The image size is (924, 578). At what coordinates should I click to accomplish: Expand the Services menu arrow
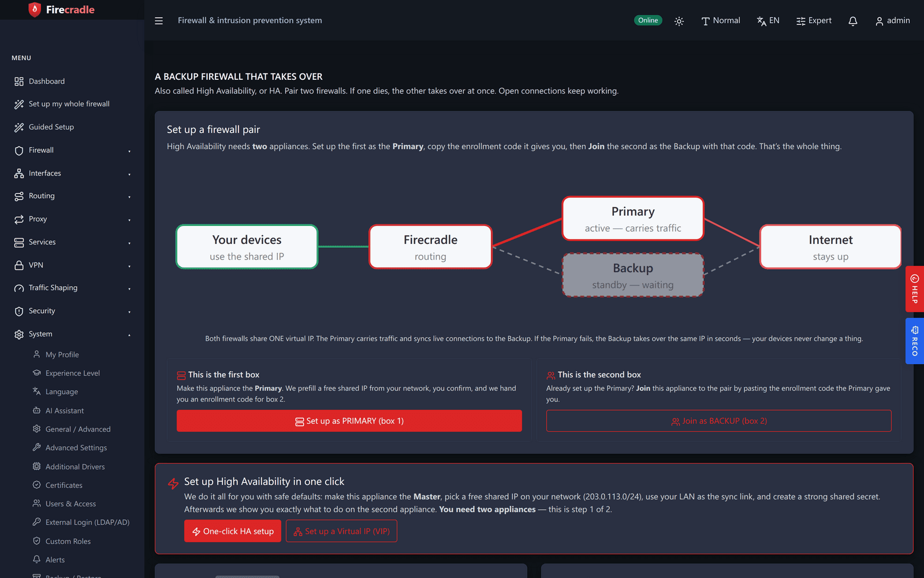129,243
